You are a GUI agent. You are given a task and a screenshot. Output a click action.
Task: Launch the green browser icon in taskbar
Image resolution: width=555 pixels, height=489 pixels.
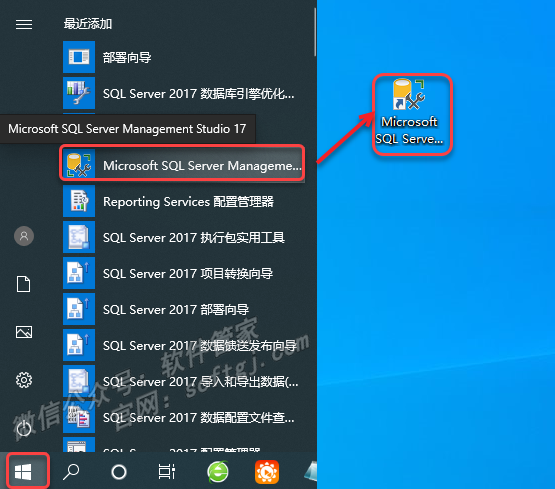217,472
